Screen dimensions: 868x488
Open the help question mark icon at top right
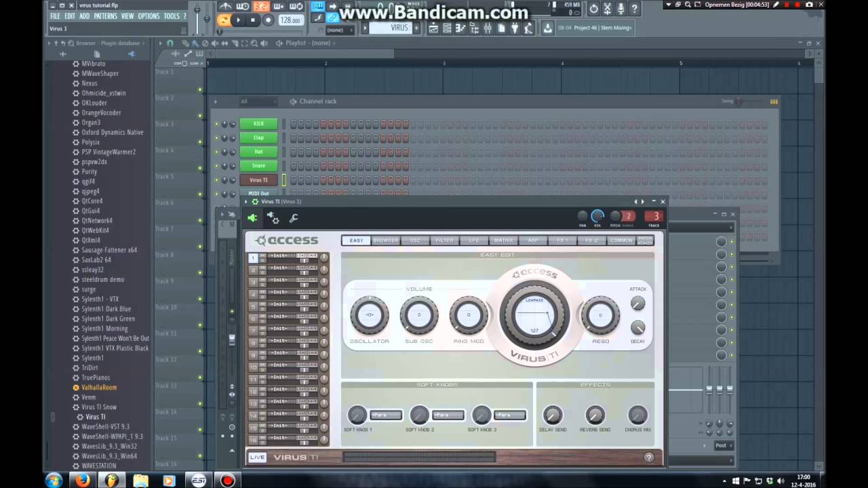pos(634,9)
